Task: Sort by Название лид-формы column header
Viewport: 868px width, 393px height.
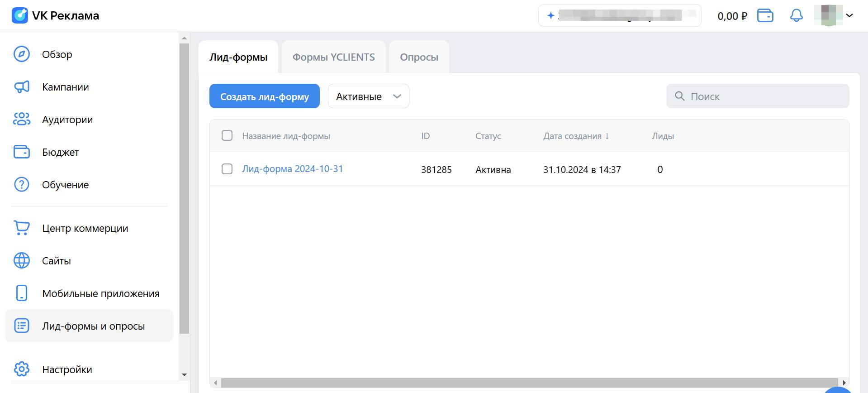Action: point(286,136)
